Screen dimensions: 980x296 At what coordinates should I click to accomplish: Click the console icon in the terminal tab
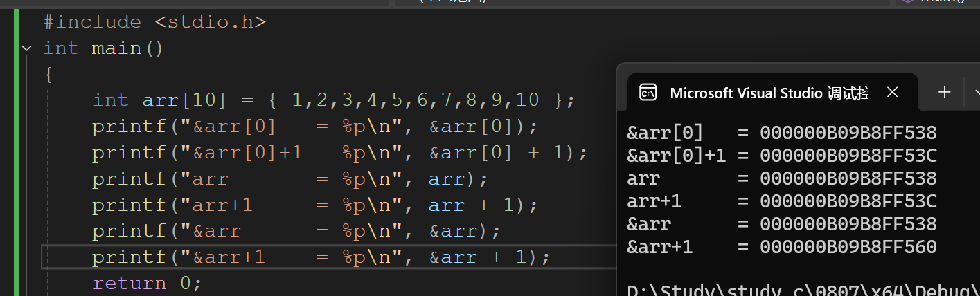point(648,93)
